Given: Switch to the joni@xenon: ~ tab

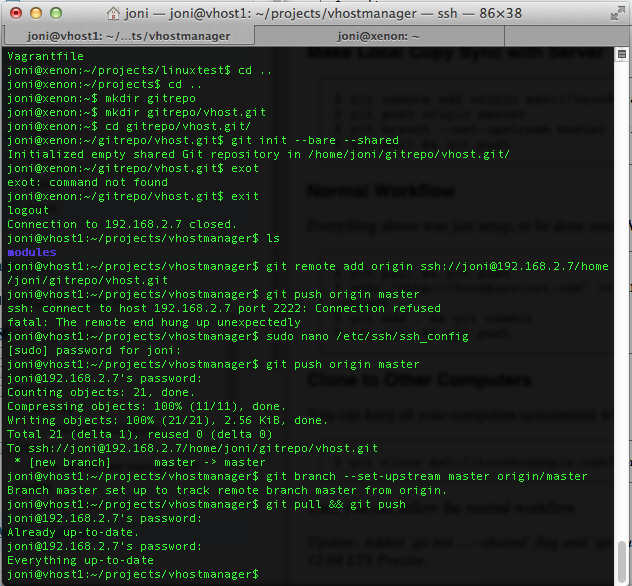Looking at the screenshot, I should tap(379, 36).
